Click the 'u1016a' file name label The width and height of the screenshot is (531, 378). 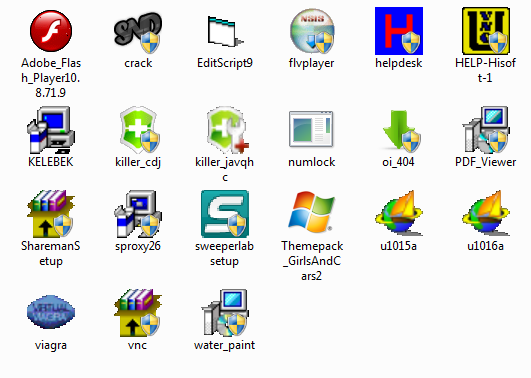[x=486, y=246]
